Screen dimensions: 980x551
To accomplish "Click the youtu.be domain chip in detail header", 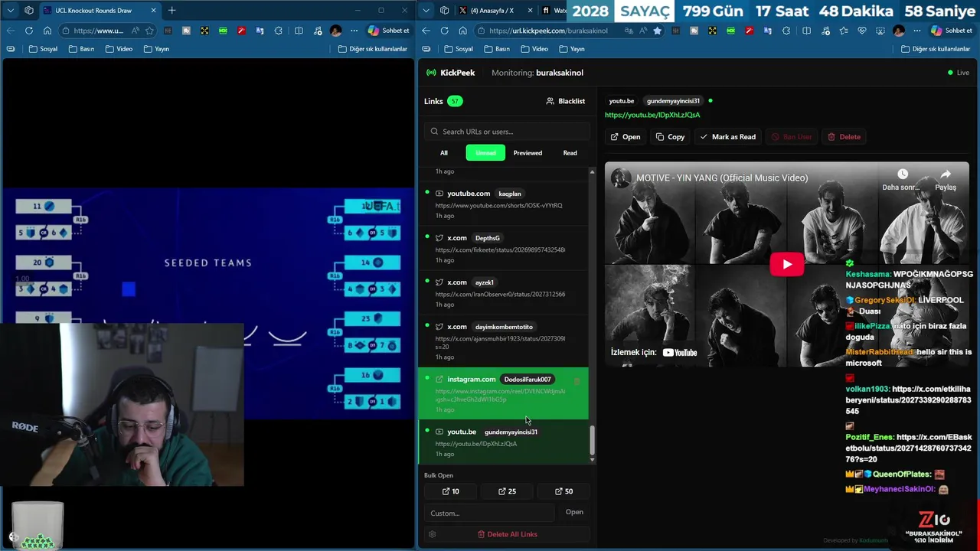I will click(x=621, y=101).
